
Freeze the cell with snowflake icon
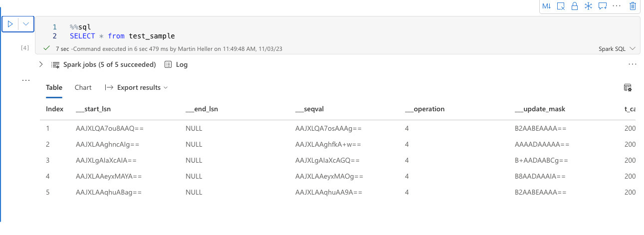(x=588, y=6)
